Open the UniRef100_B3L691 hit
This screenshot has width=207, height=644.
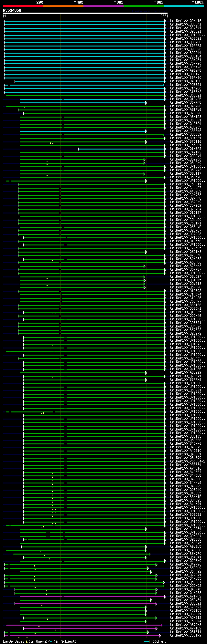click(x=186, y=604)
